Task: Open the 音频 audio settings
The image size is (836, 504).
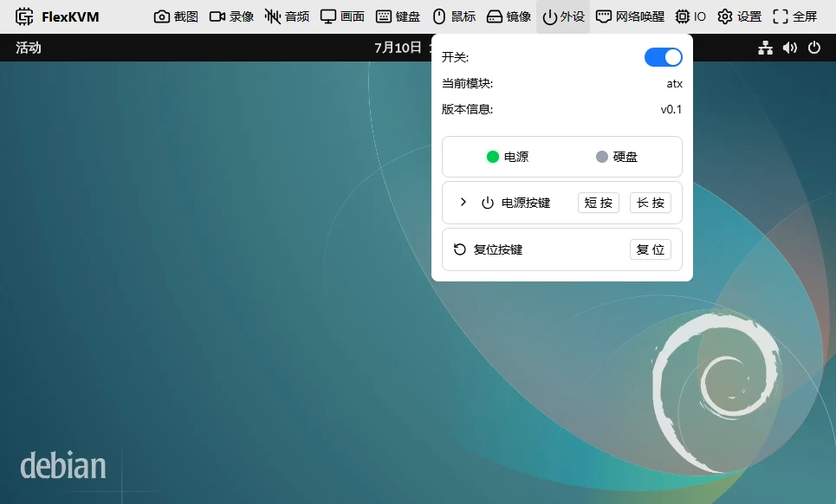Action: click(287, 16)
